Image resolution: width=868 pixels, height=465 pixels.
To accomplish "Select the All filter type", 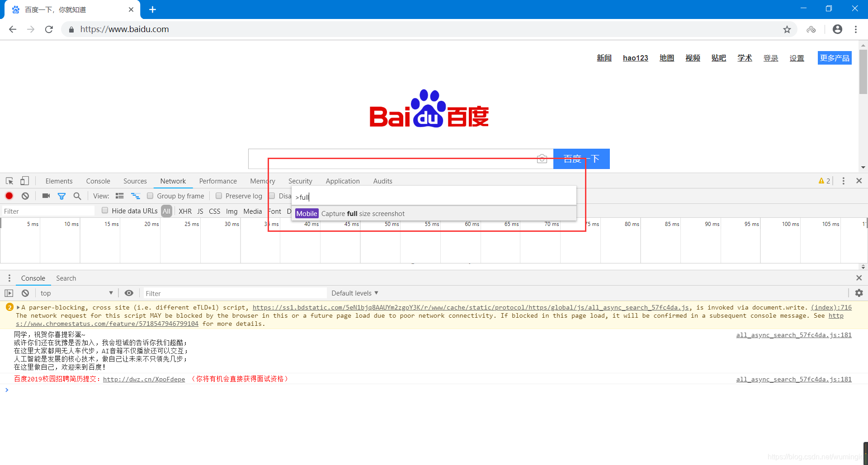I will pos(166,211).
